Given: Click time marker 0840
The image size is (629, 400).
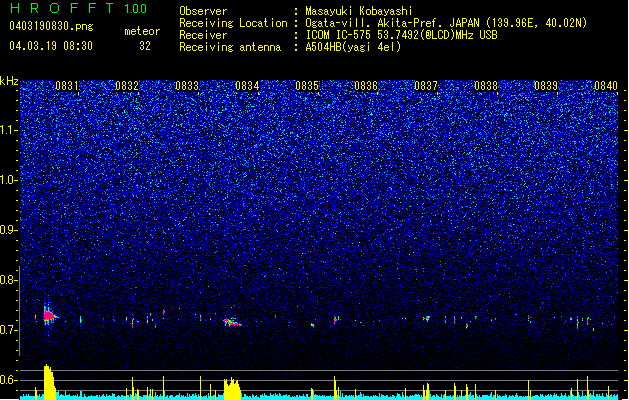Looking at the screenshot, I should coord(606,86).
